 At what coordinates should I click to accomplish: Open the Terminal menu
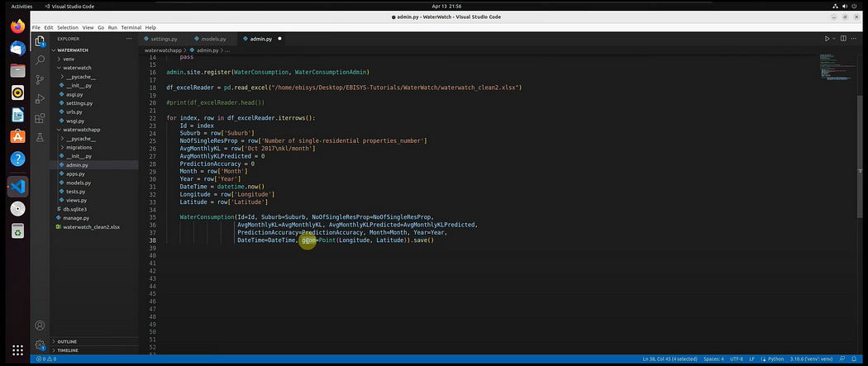[x=131, y=27]
